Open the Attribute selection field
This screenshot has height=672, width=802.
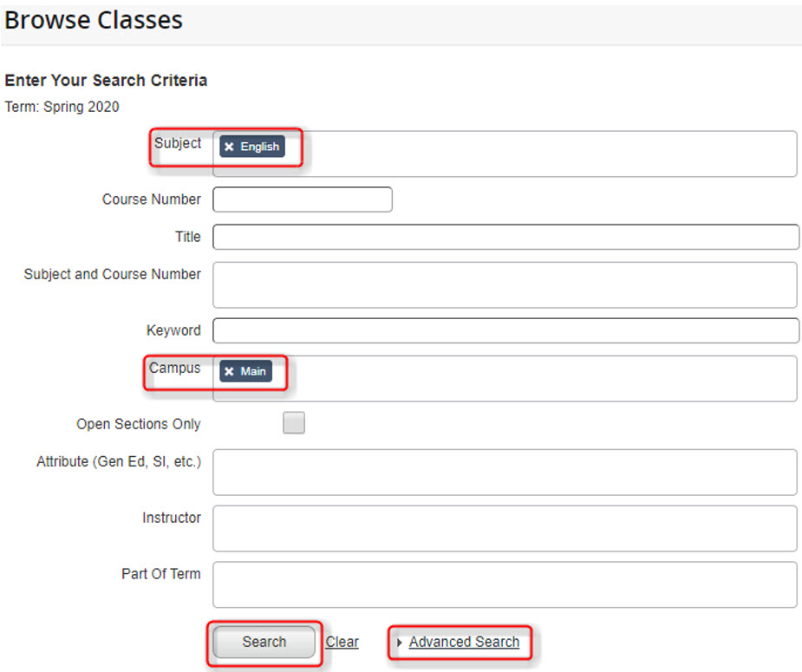503,471
